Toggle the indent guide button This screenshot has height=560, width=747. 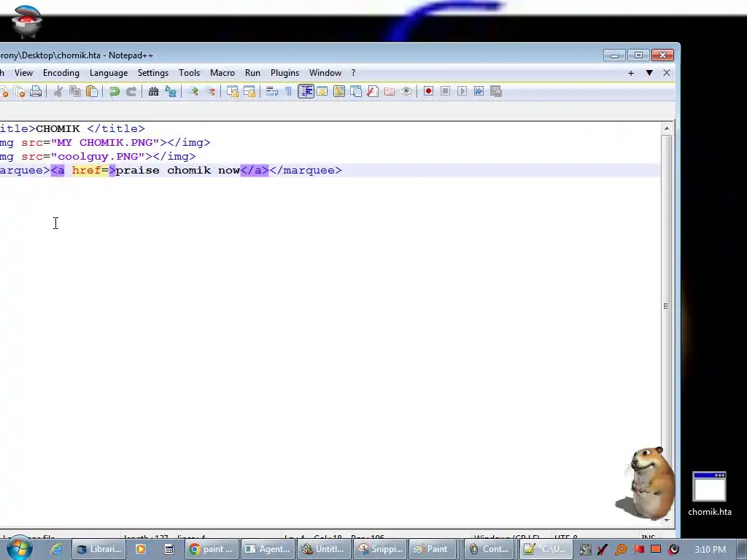click(306, 91)
